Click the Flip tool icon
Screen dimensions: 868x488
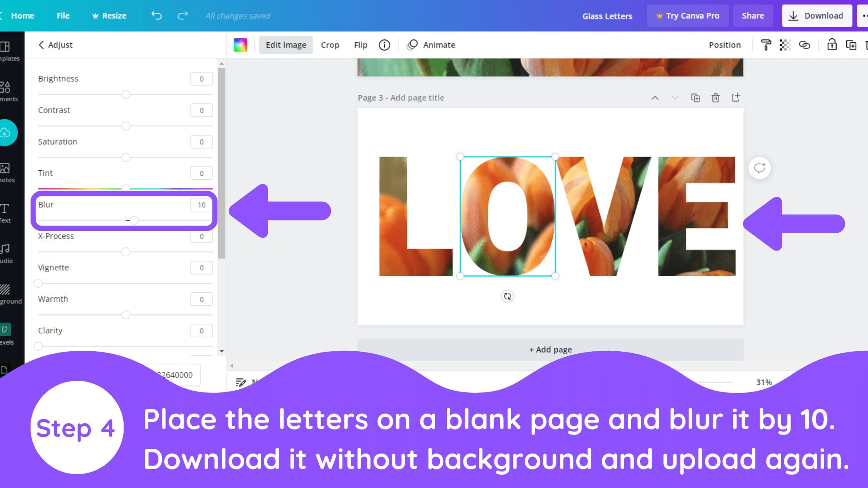click(360, 45)
